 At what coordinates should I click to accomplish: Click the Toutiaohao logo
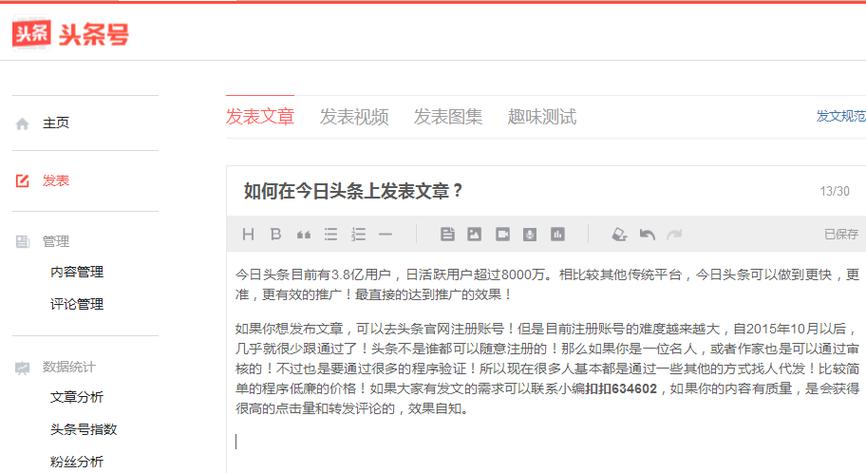click(70, 34)
